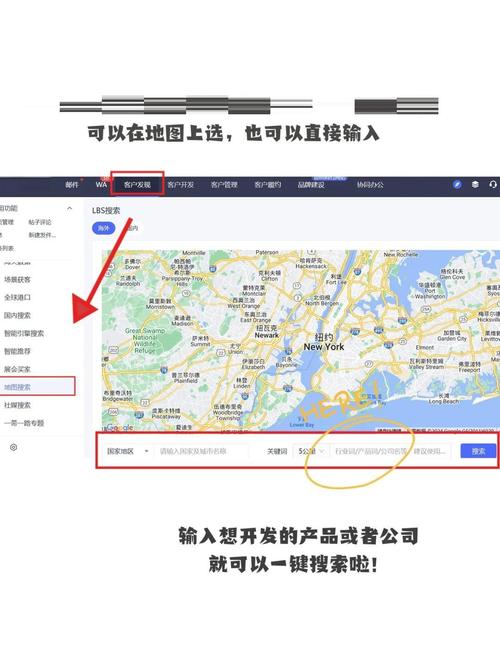Click Great Swamp National Wildlife Refuge label
Image resolution: width=500 pixels, height=654 pixels.
pos(145,341)
